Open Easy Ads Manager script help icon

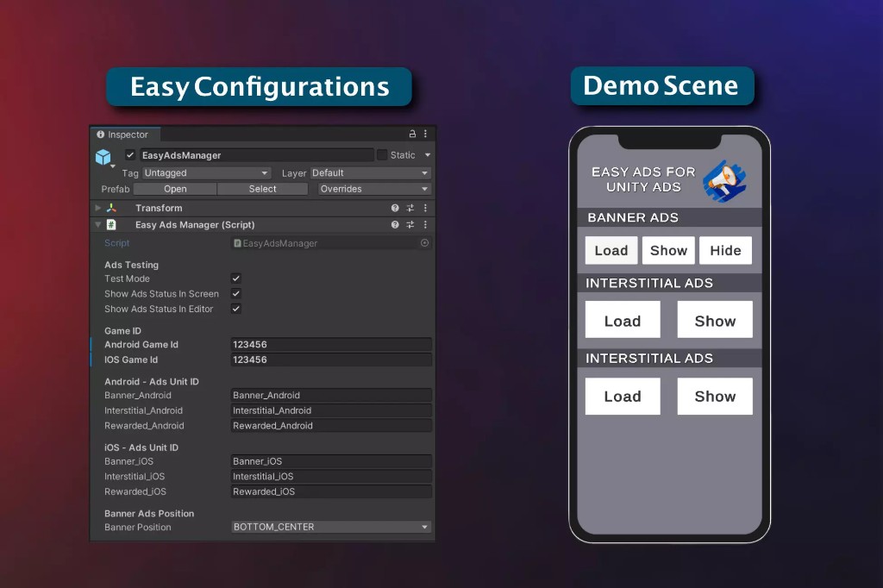click(x=395, y=225)
